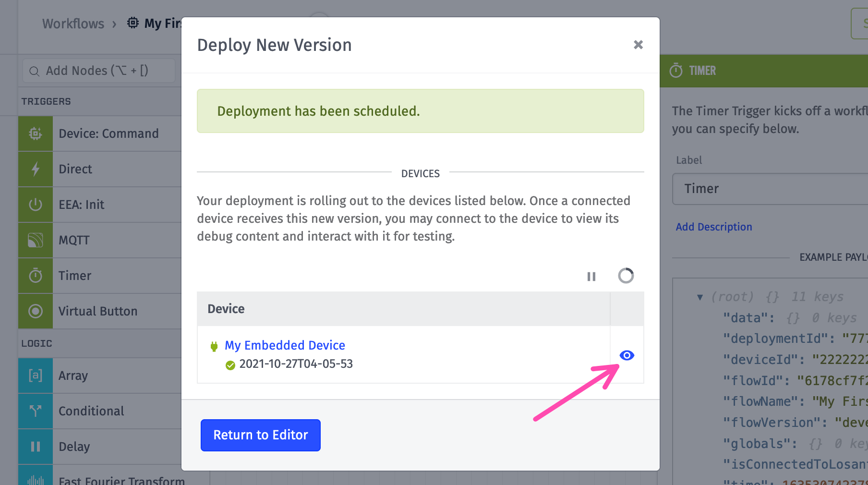Click the "flowId" payload key
The width and height of the screenshot is (868, 485).
756,381
